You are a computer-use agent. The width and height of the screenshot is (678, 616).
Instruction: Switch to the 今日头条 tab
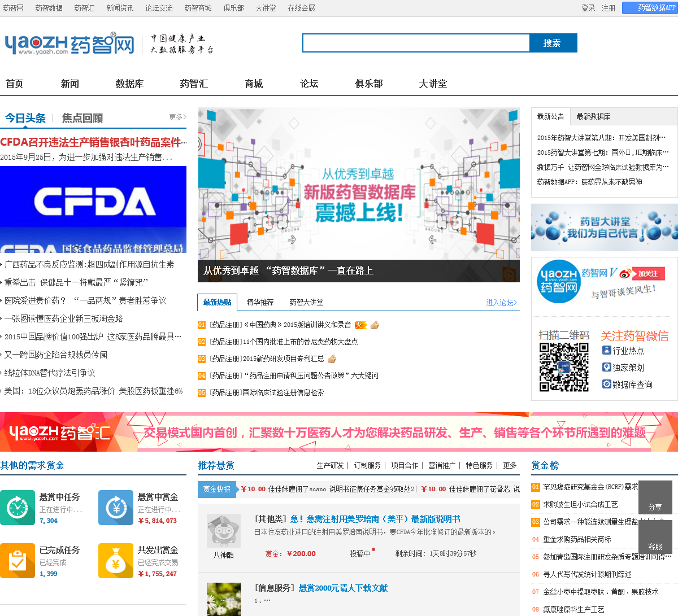25,118
